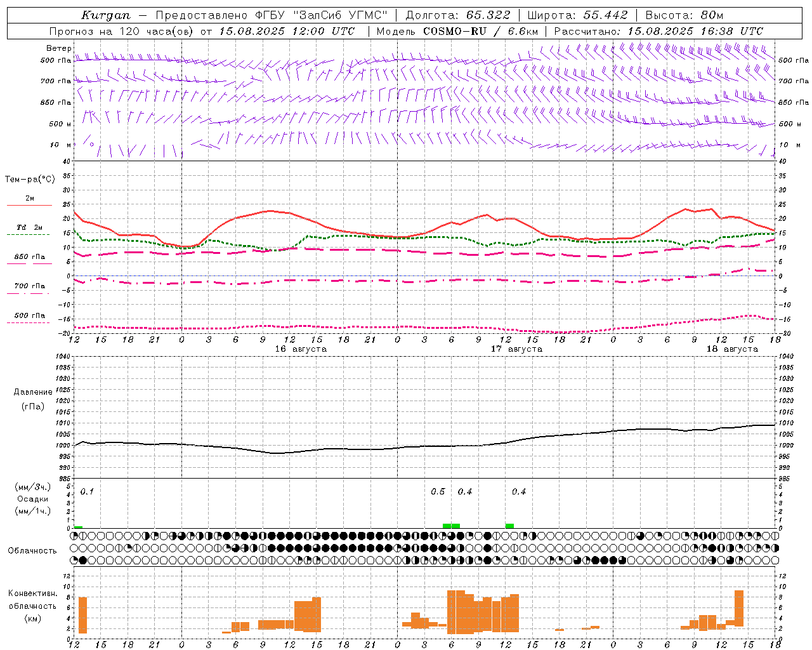Click the Рассчитано: 15.08.2025 16:38 UTC timestamp
Image resolution: width=812 pixels, height=650 pixels.
point(658,31)
